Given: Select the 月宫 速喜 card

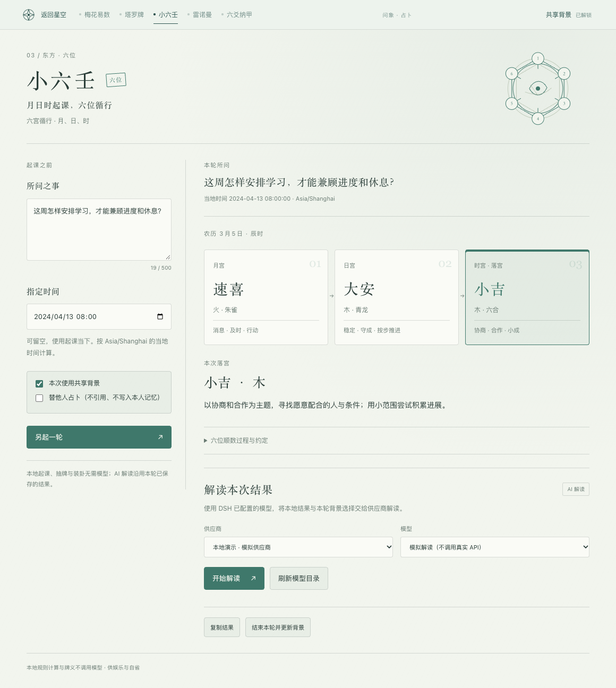Looking at the screenshot, I should coord(266,297).
